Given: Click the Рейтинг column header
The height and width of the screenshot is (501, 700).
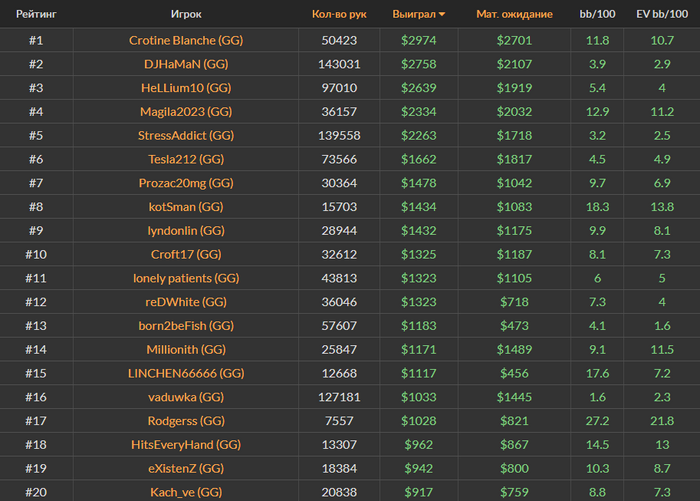Looking at the screenshot, I should (35, 14).
